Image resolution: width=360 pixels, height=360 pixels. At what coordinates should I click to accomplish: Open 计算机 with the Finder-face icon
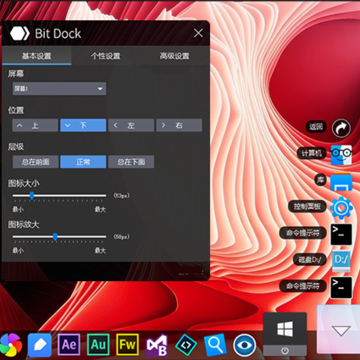click(341, 155)
